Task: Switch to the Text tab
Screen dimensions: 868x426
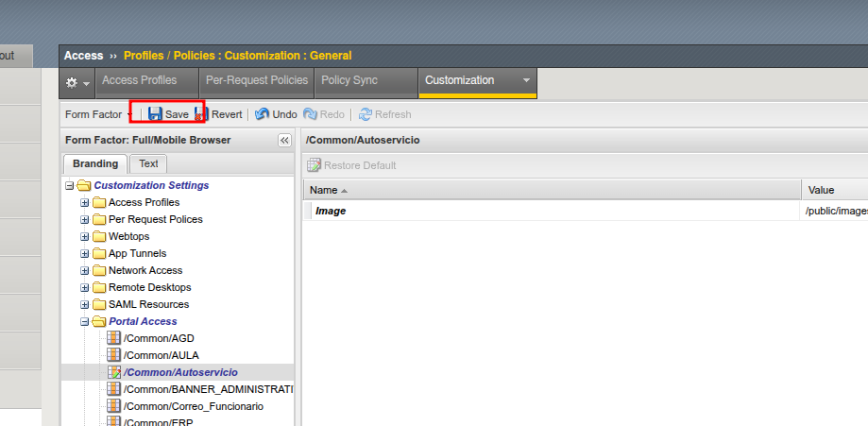Action: 148,163
